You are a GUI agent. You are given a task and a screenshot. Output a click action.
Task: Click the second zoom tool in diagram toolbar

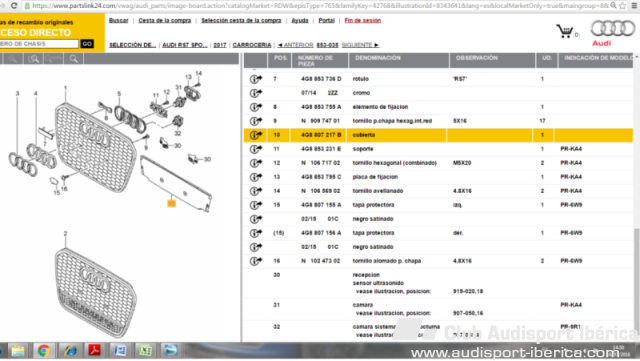pos(33,59)
